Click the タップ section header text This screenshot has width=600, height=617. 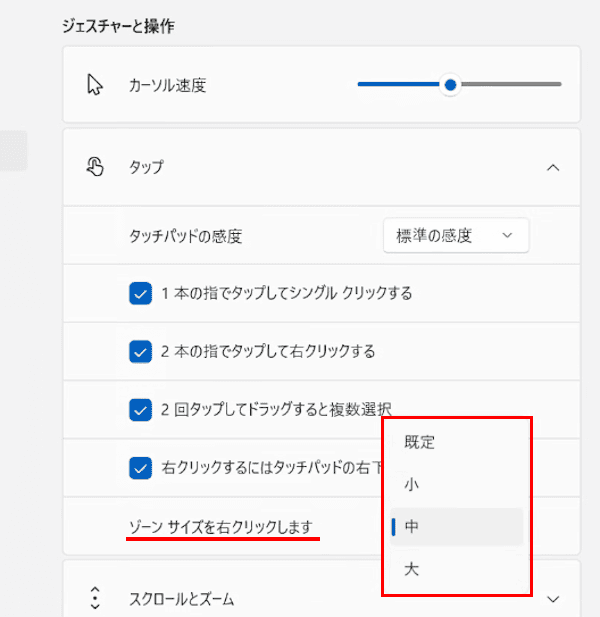click(x=146, y=167)
